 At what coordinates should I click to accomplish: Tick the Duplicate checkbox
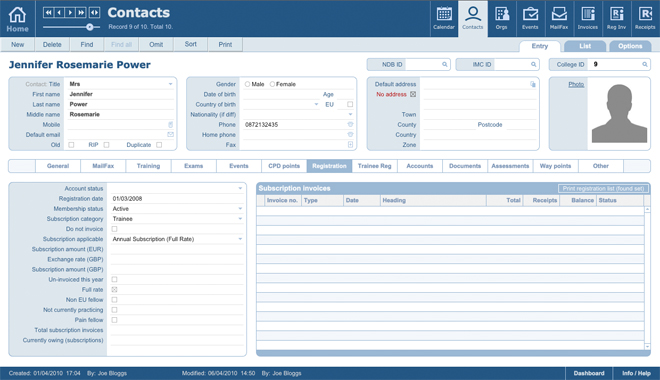[x=159, y=145]
